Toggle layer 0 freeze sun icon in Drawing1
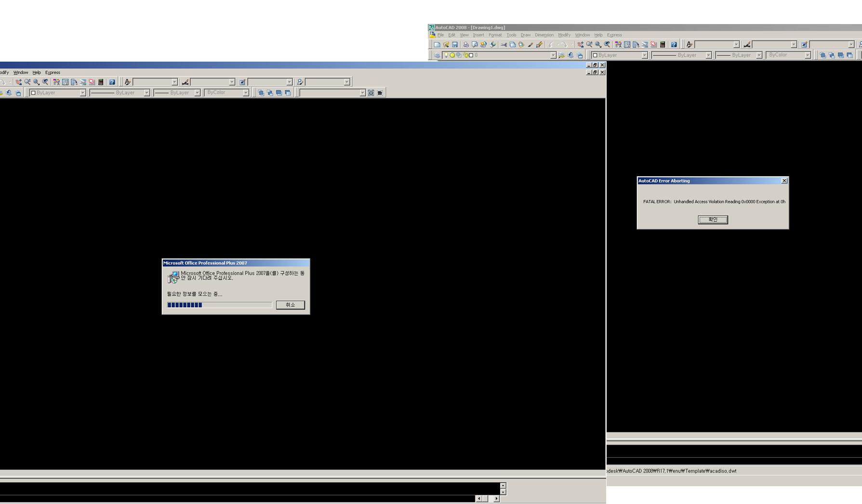Viewport: 862px width, 504px height. tap(452, 55)
